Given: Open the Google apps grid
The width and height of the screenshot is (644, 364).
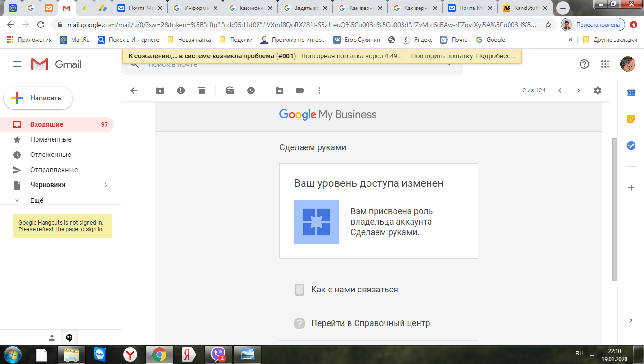Looking at the screenshot, I should coord(605,64).
